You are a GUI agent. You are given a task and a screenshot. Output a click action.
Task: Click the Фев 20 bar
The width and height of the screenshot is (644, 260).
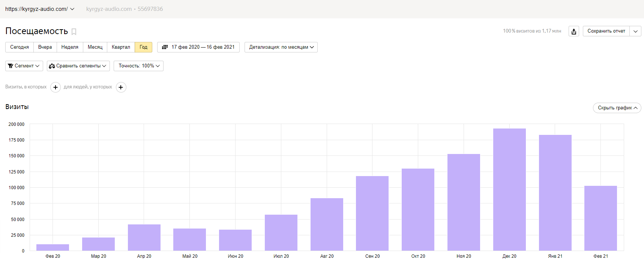[53, 247]
